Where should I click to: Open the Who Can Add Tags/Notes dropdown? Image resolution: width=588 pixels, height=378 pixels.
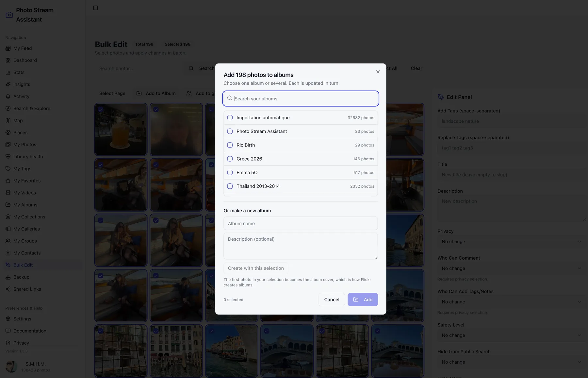512,302
